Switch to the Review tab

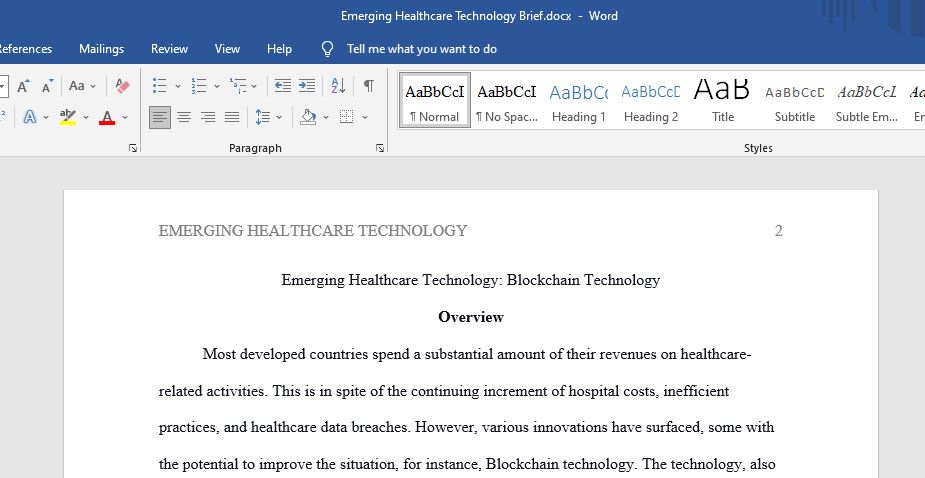[169, 49]
